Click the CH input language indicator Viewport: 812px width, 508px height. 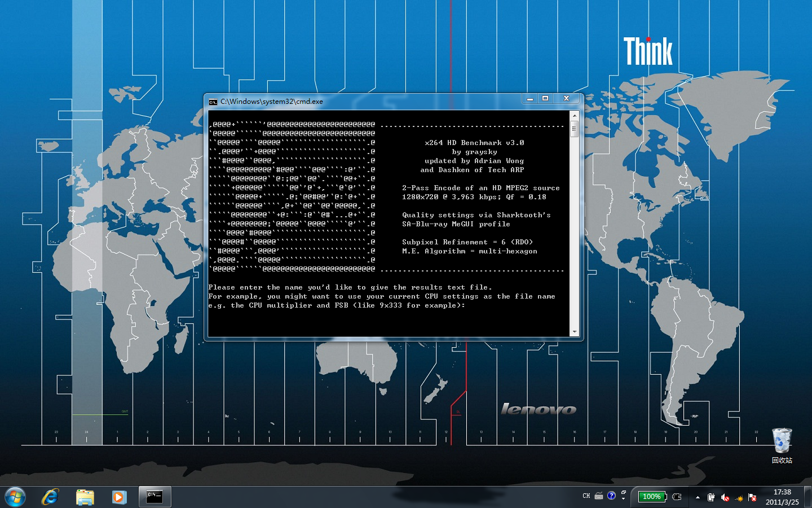[586, 496]
